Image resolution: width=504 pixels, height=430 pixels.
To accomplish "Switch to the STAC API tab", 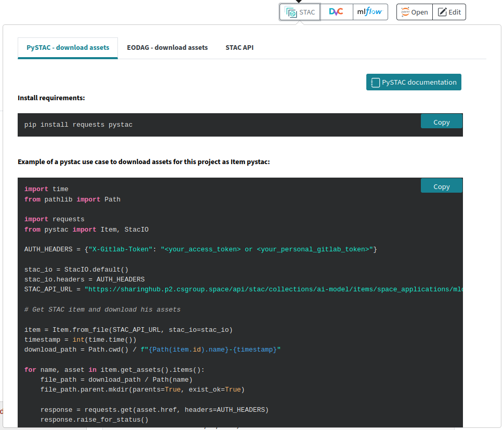I will click(240, 47).
